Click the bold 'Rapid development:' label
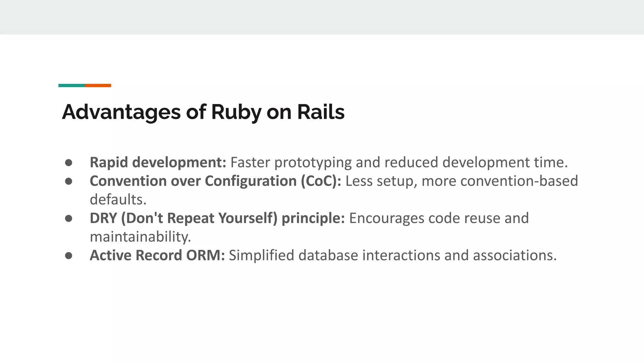644x362 pixels. click(x=158, y=162)
